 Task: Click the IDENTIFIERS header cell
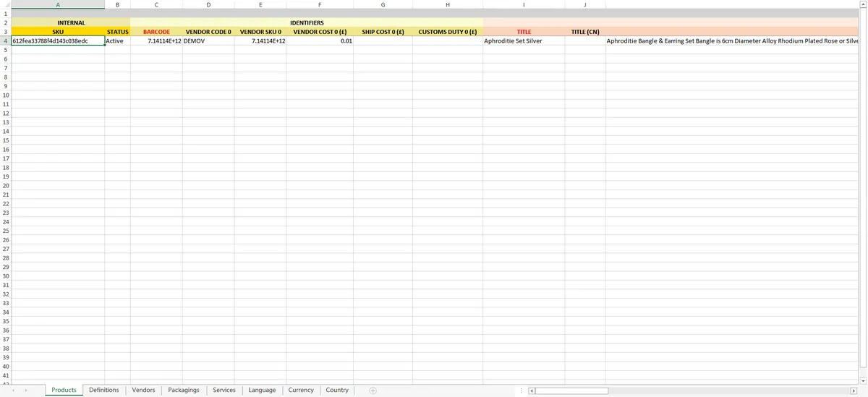click(307, 23)
